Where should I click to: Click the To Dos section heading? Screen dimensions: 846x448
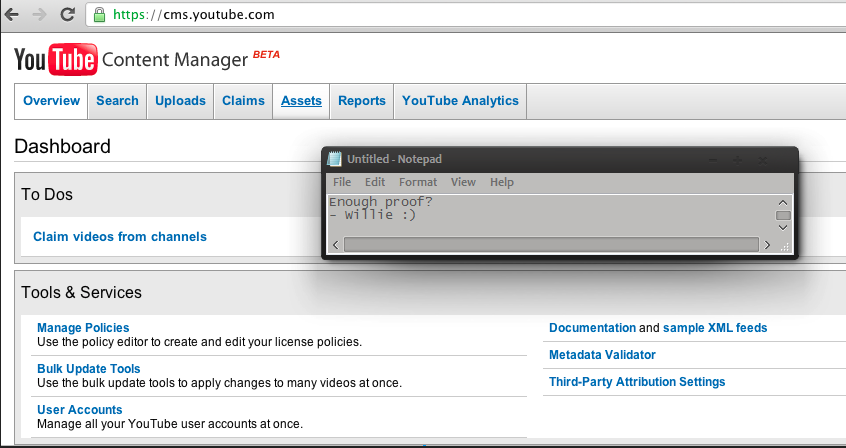point(47,194)
